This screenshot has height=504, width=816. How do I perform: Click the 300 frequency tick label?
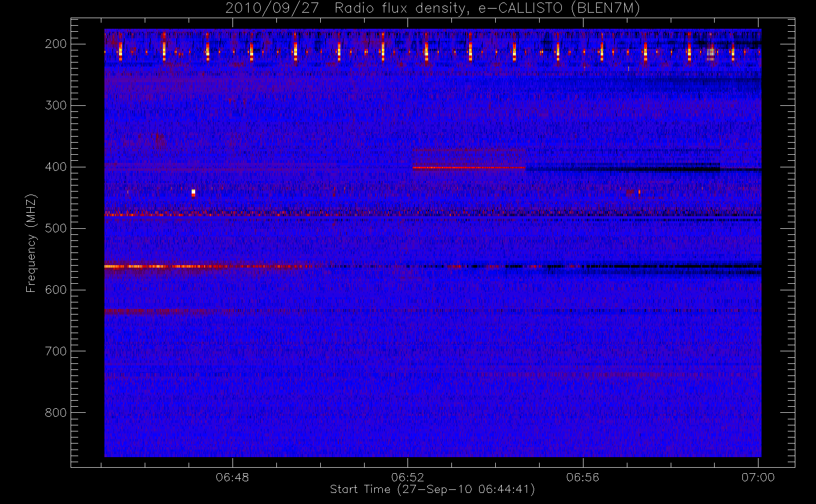[56, 105]
